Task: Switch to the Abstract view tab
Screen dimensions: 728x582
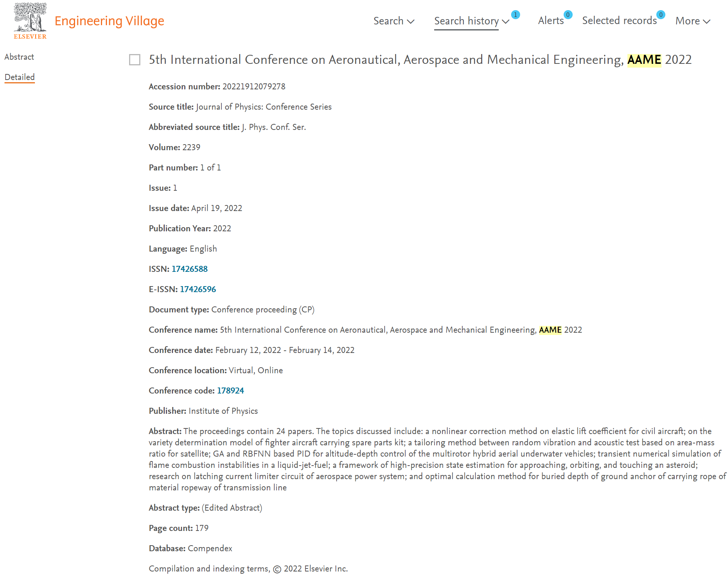Action: pyautogui.click(x=19, y=57)
